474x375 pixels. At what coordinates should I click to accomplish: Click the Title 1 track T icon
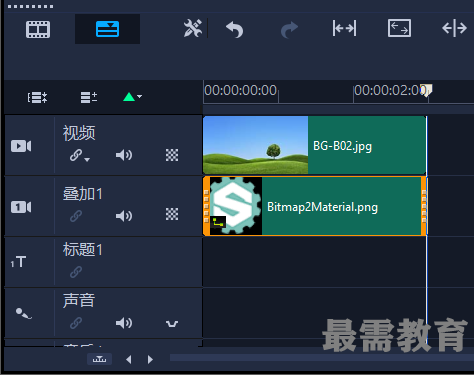click(18, 262)
